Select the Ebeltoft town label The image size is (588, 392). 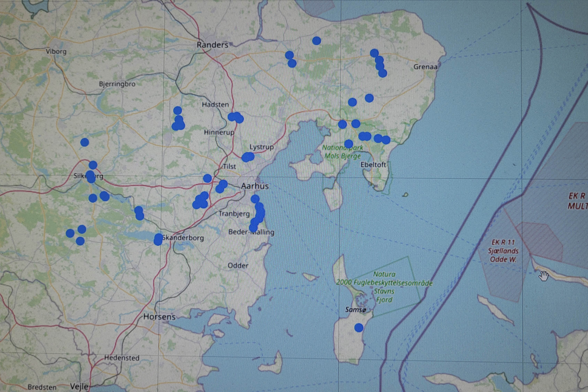click(373, 165)
